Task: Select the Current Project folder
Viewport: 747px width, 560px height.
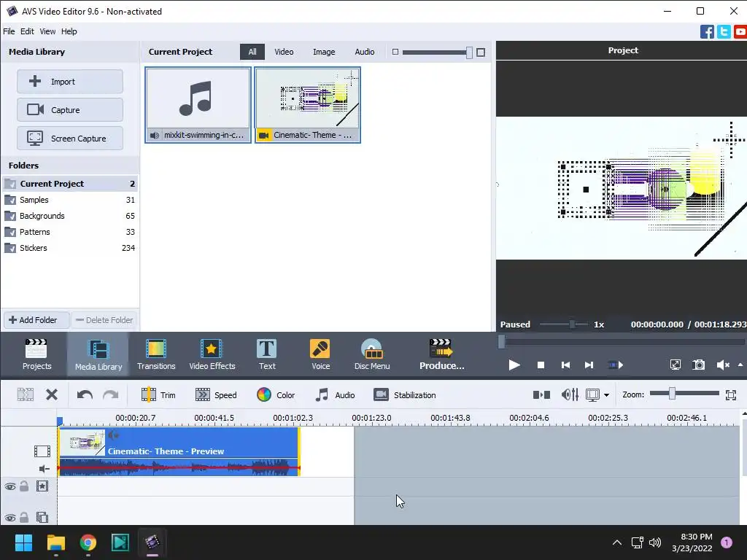Action: point(69,184)
